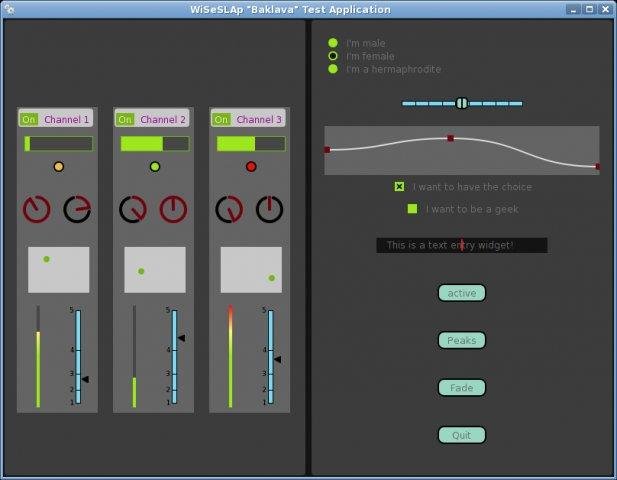Click the Quit button

coord(462,435)
